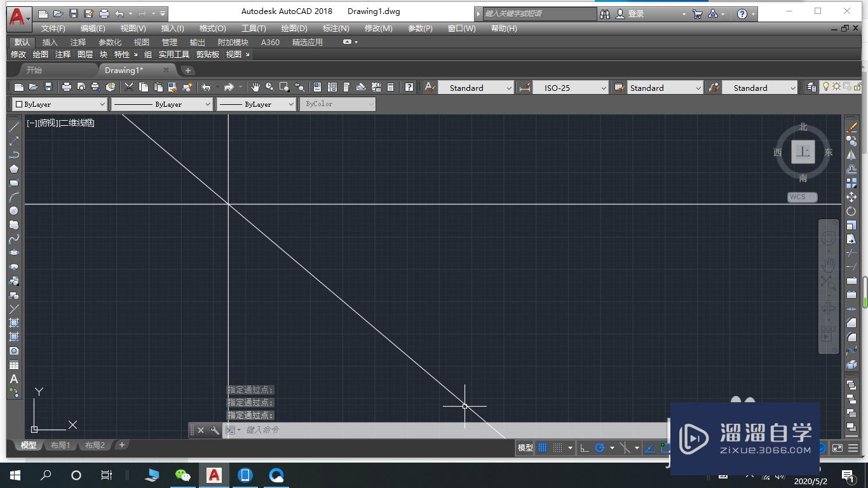This screenshot has height=488, width=868.
Task: Click the Open folder icon in standard toolbar
Action: pos(33,87)
